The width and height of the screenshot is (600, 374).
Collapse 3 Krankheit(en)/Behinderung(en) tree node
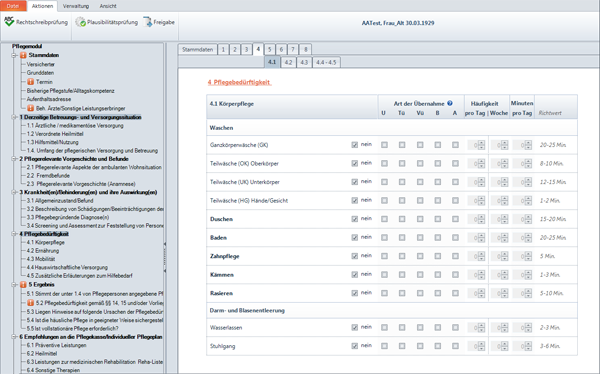pyautogui.click(x=15, y=192)
